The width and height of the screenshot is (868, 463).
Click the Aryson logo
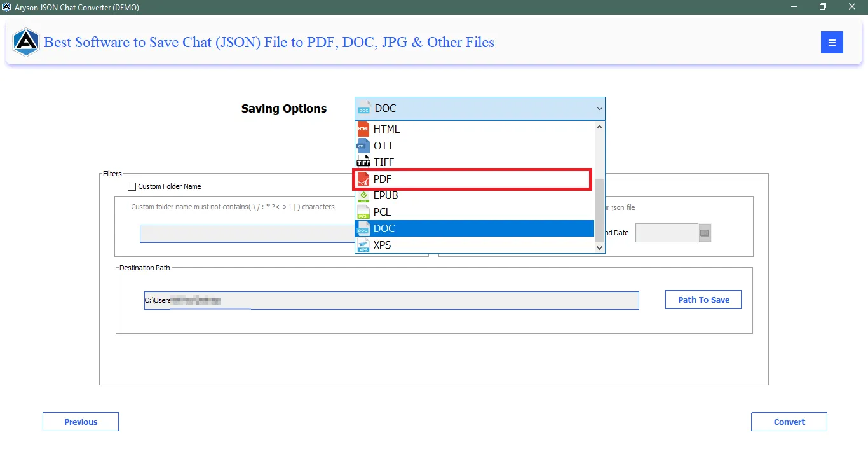(x=25, y=43)
